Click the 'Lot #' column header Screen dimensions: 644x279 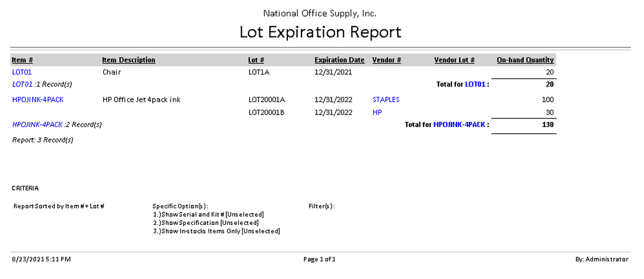256,60
